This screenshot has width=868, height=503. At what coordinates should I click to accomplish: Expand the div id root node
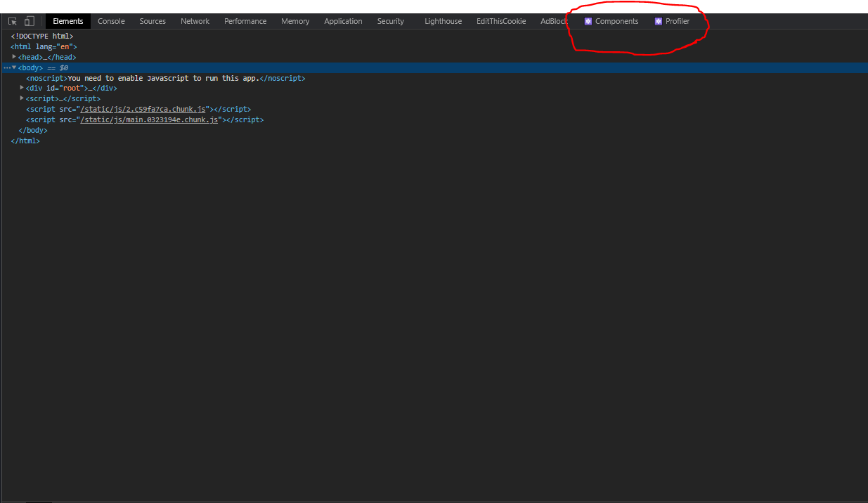(x=22, y=88)
